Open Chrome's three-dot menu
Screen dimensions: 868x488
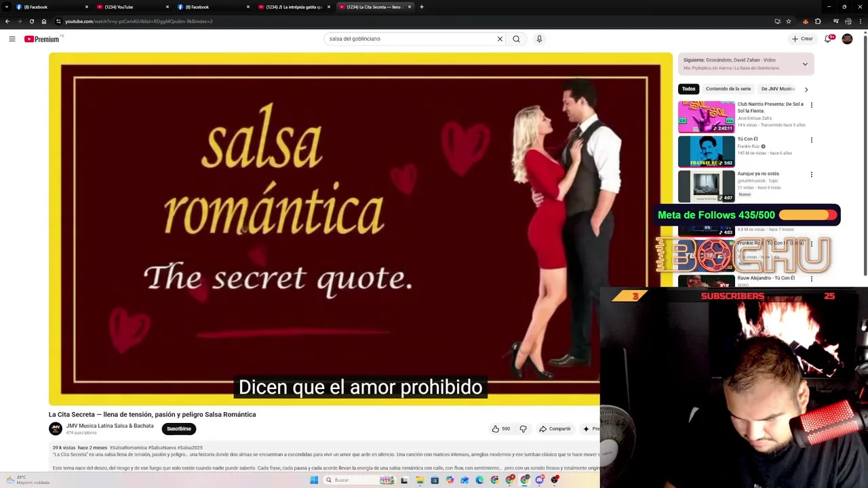pos(860,21)
